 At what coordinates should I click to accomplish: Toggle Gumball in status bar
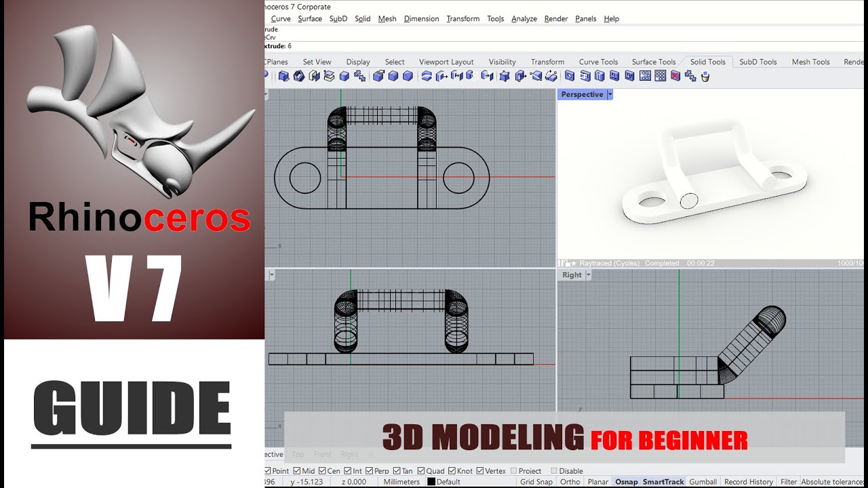[703, 482]
